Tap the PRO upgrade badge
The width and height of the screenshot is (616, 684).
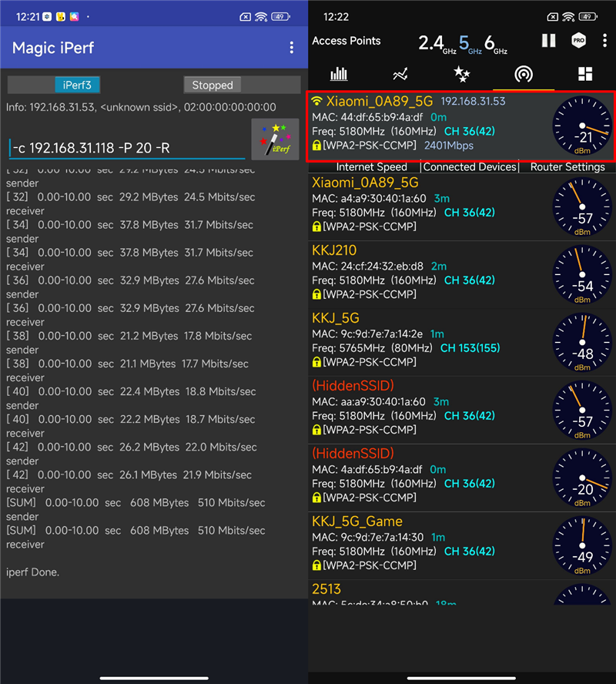pyautogui.click(x=578, y=41)
